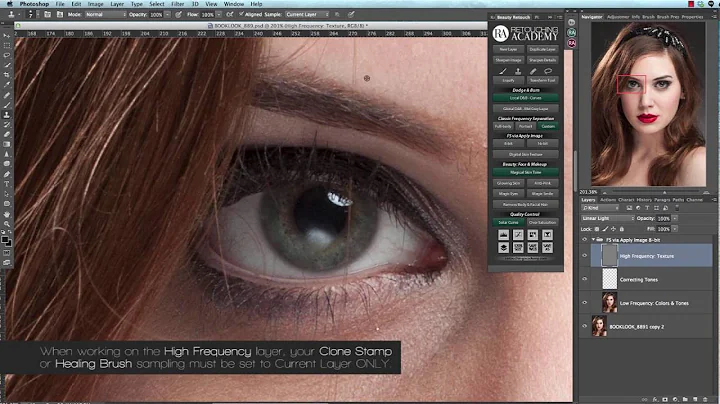Click the type layer filter icon in Layers

pos(647,208)
